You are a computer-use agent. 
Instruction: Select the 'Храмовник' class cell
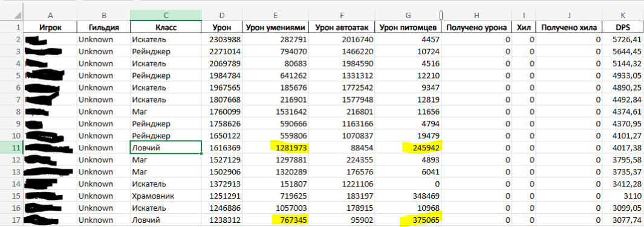click(x=166, y=196)
